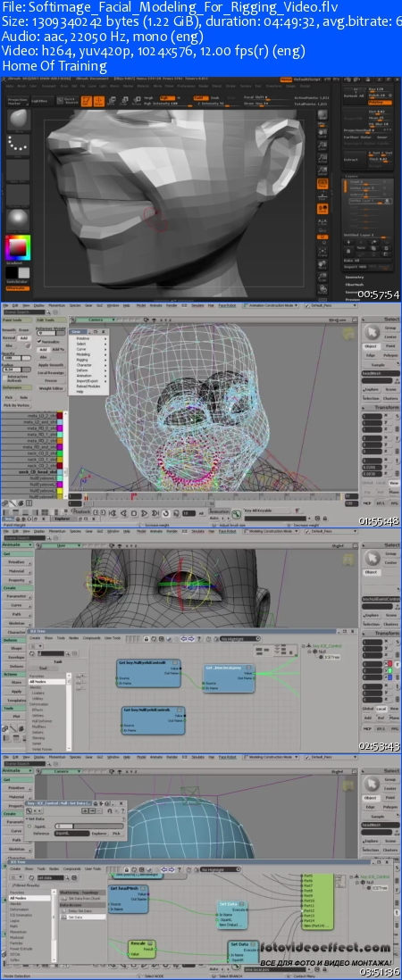Enable Polygon filter in 01:55:48 frame

tap(390, 355)
